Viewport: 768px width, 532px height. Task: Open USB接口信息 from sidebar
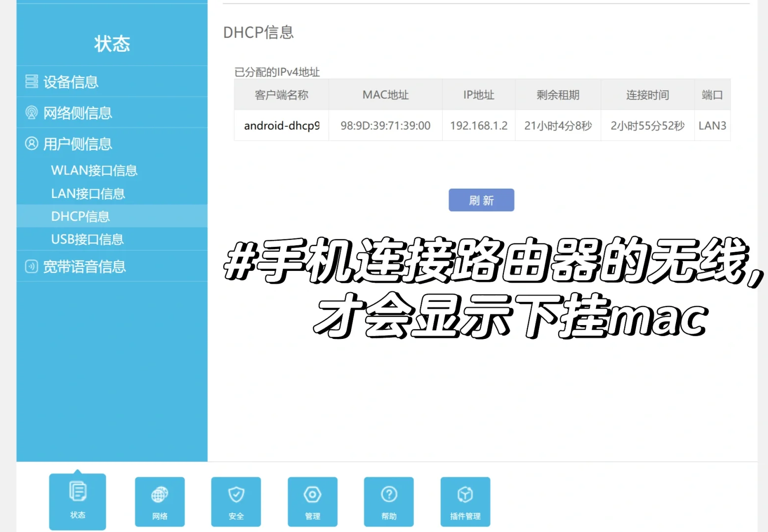coord(87,239)
